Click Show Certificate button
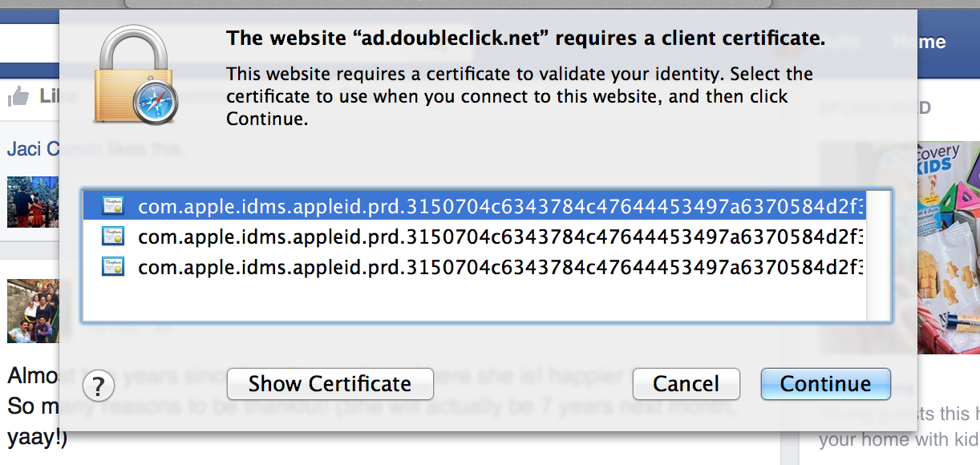Image resolution: width=980 pixels, height=465 pixels. point(330,384)
